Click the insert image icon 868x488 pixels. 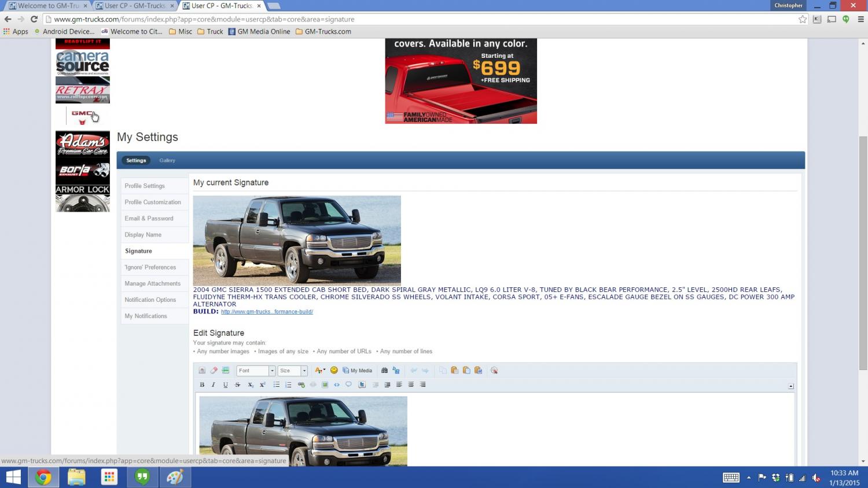coord(325,385)
